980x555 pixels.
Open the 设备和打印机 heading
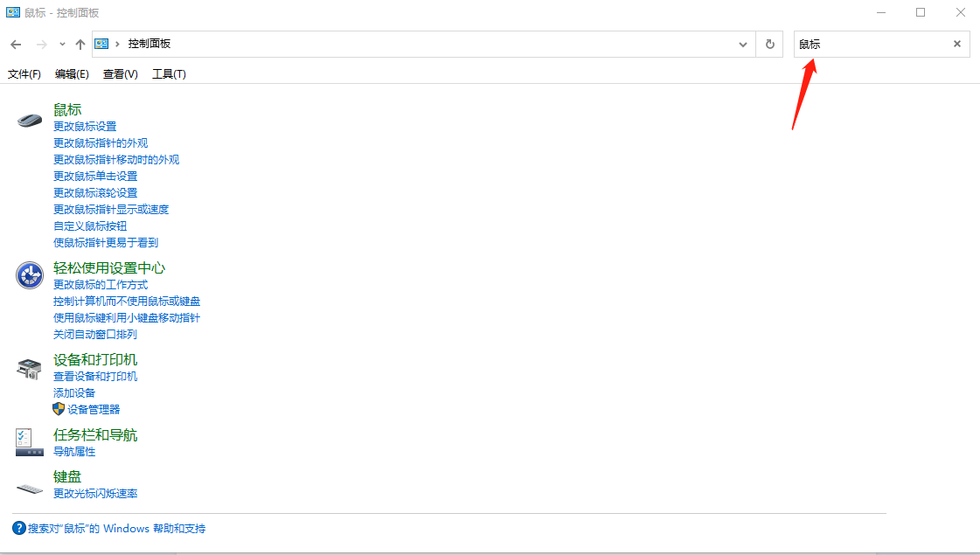click(x=95, y=359)
